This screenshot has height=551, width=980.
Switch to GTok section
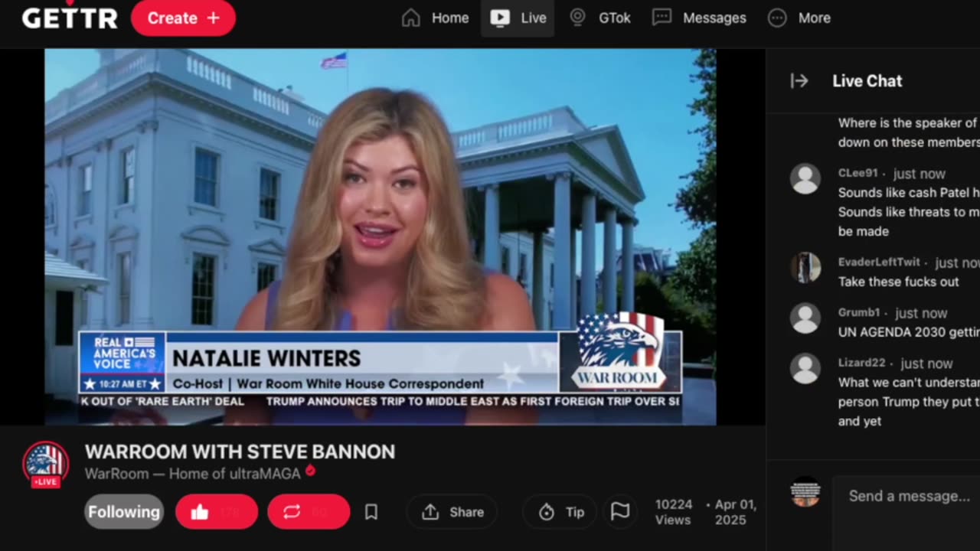click(599, 18)
